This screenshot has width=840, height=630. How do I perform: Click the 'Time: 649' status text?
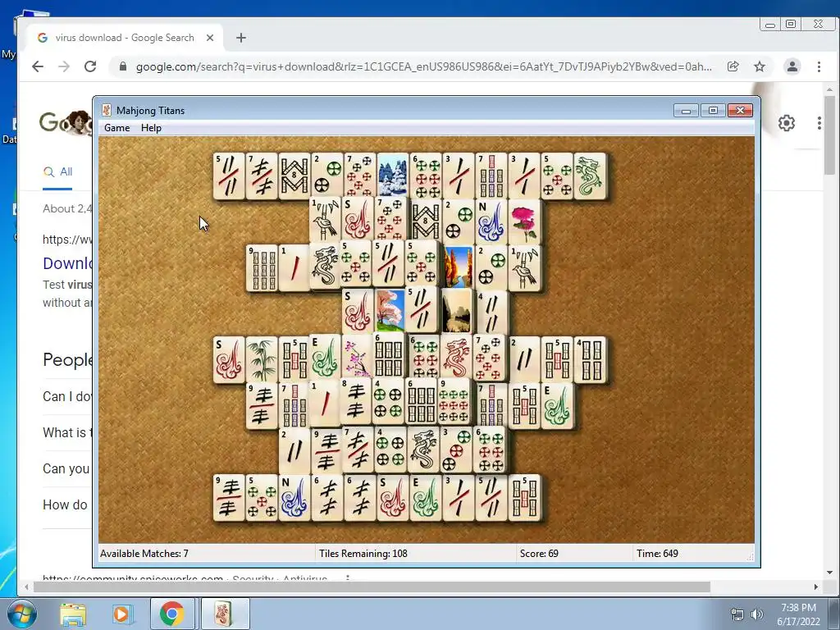pos(657,554)
